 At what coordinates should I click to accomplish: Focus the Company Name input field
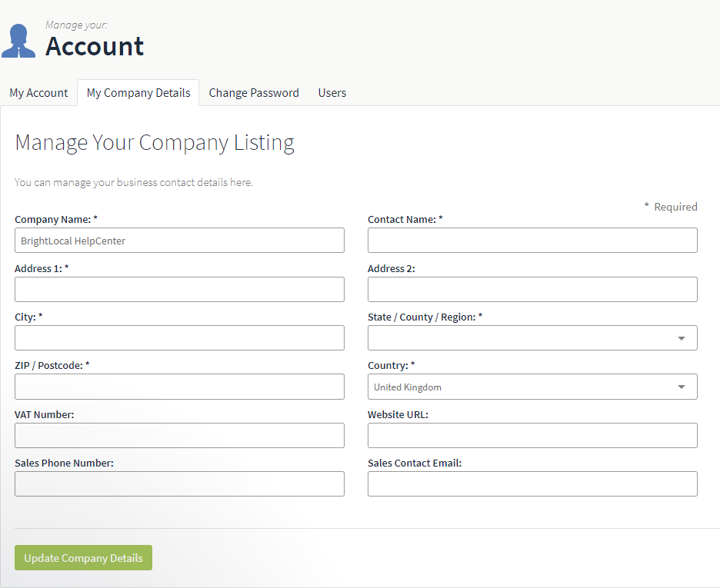pos(179,241)
